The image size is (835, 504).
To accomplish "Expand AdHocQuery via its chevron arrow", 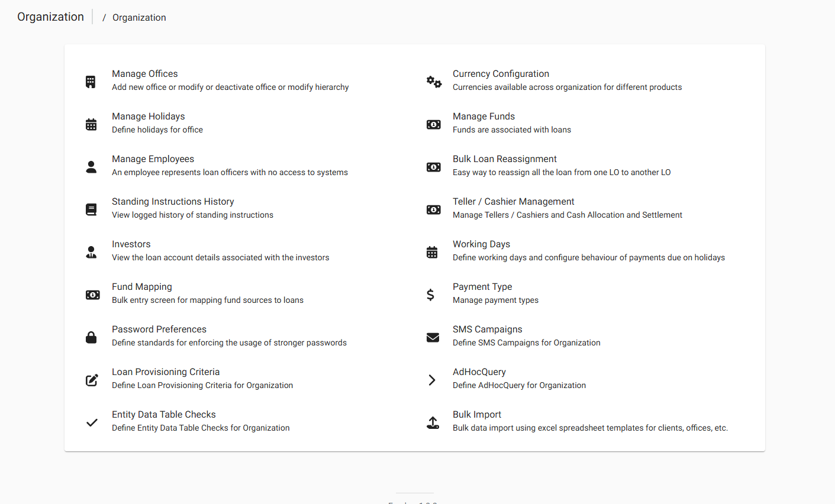I will coord(431,380).
